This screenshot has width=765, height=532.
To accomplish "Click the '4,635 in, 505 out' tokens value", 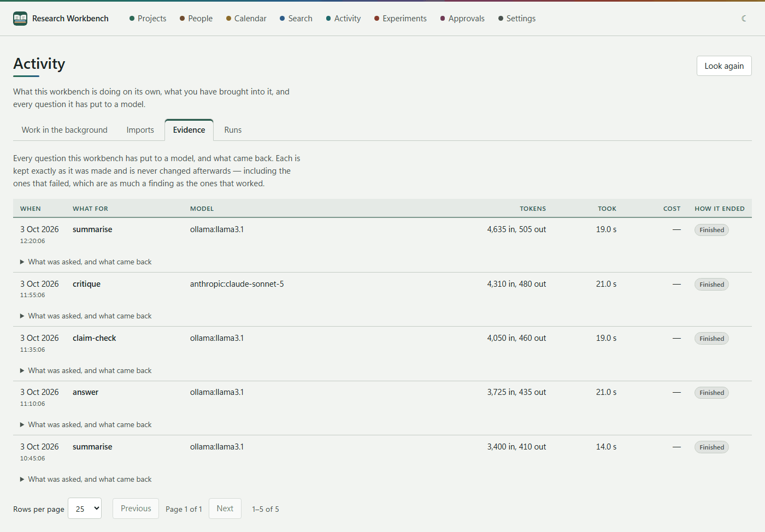I will click(x=516, y=229).
